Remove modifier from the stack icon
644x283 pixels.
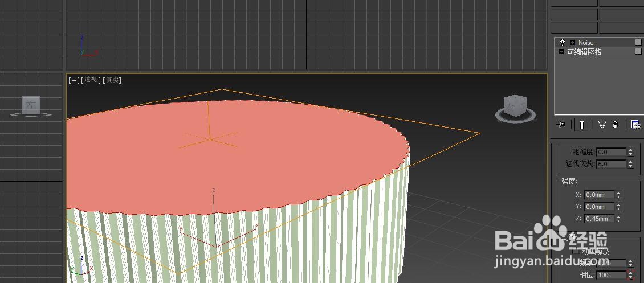coord(616,125)
